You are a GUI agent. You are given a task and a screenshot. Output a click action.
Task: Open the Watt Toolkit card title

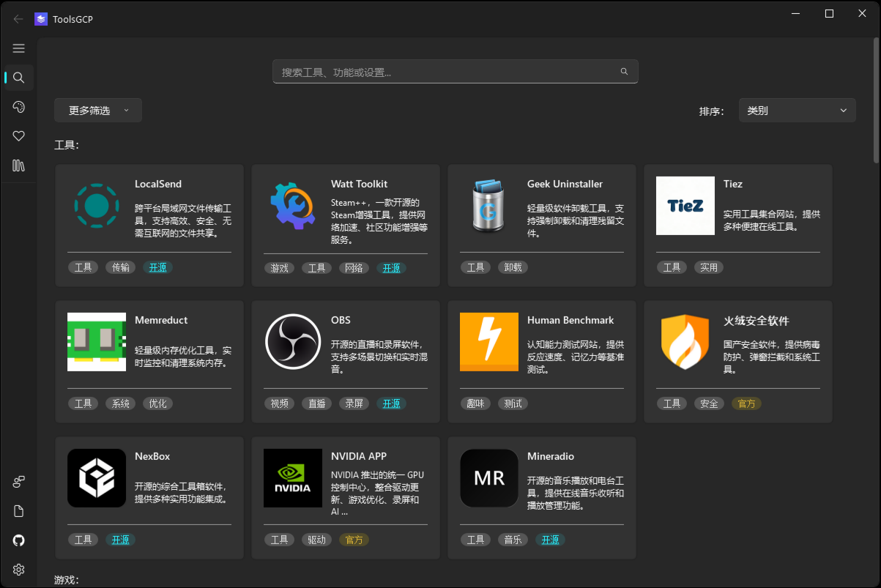[x=360, y=184]
